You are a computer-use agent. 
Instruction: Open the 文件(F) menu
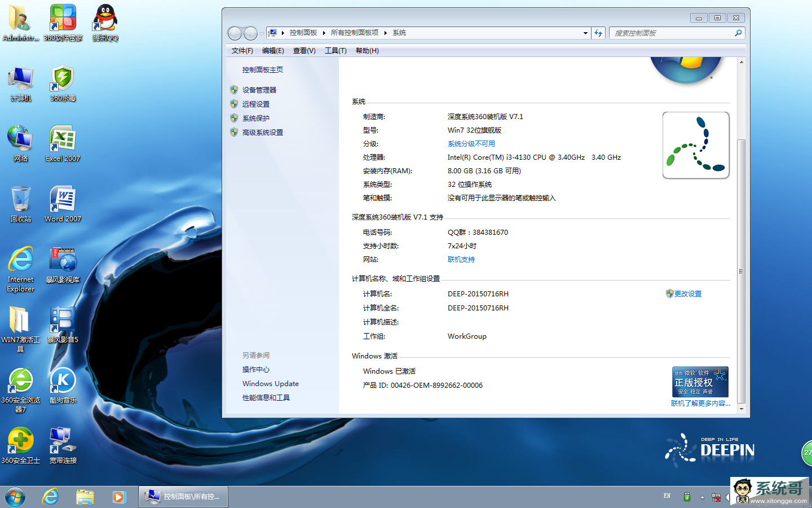point(242,51)
